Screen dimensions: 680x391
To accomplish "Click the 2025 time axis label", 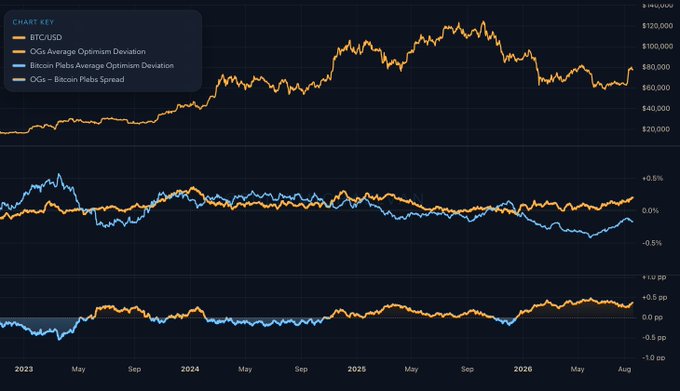I will click(356, 369).
